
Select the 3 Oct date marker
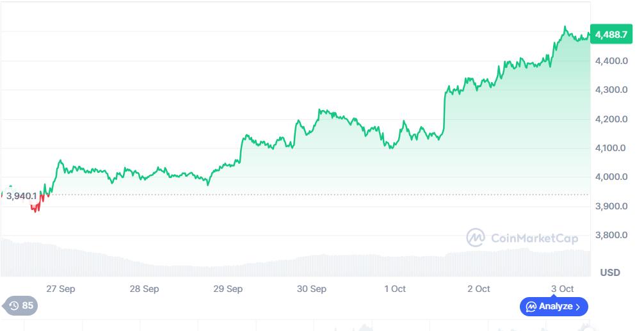tap(562, 289)
